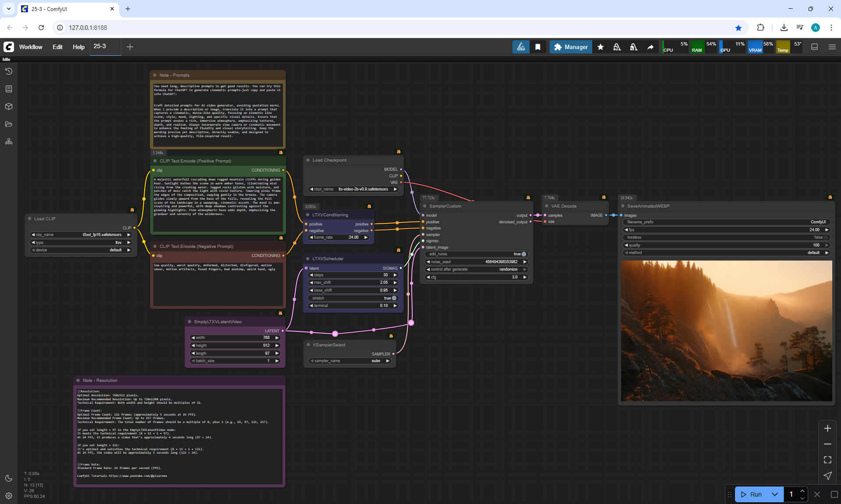Viewport: 841px width, 504px height.
Task: Toggle add_noise switch in SamplerCustom
Action: pyautogui.click(x=523, y=254)
